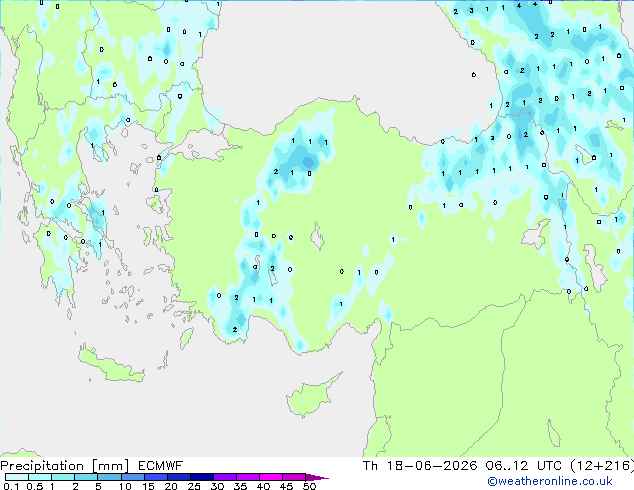Click legend label '10'
Image resolution: width=634 pixels, height=490 pixels.
(x=125, y=486)
